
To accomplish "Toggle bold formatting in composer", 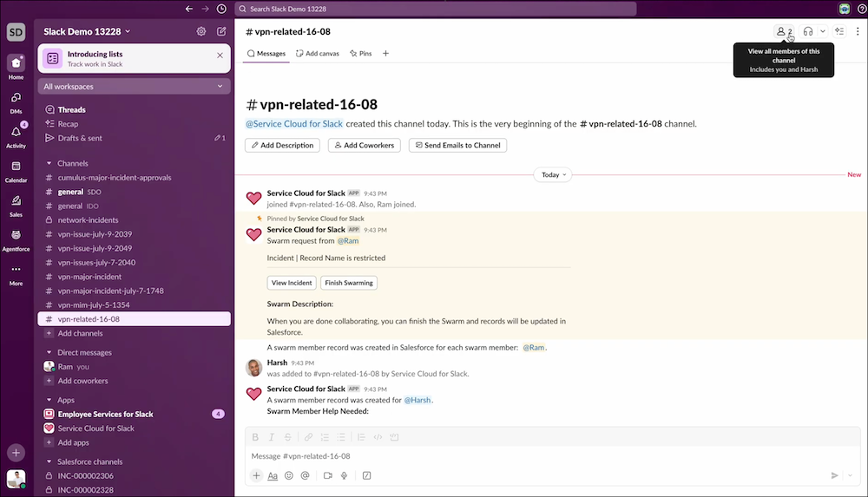I will [255, 437].
